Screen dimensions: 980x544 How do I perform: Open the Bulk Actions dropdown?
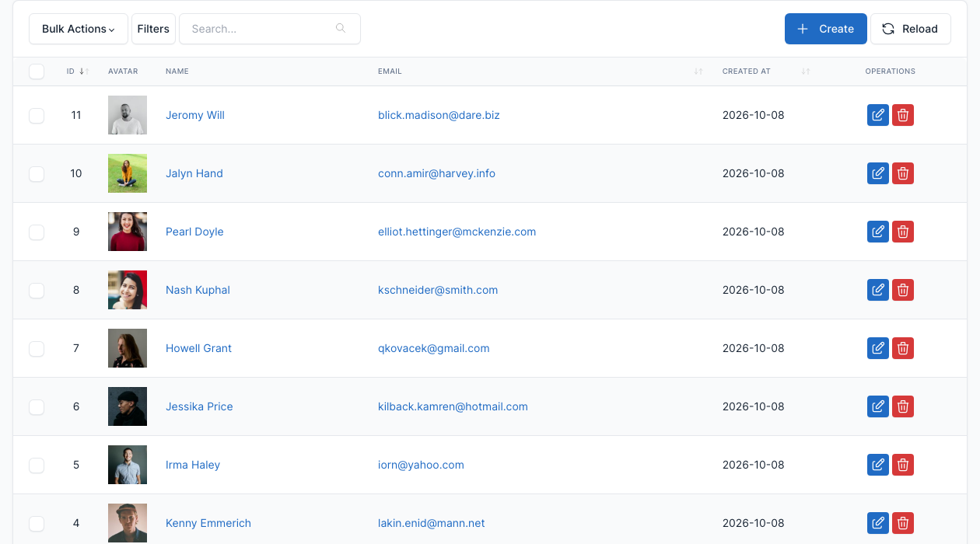pos(79,29)
